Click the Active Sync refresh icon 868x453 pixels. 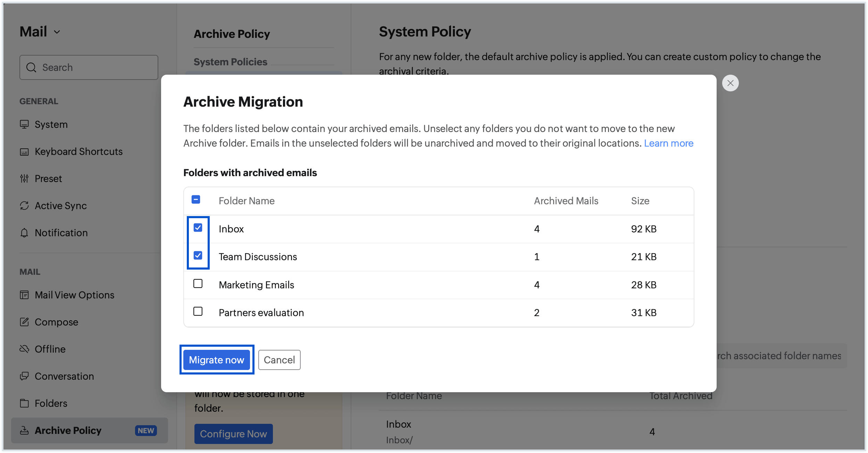(24, 206)
